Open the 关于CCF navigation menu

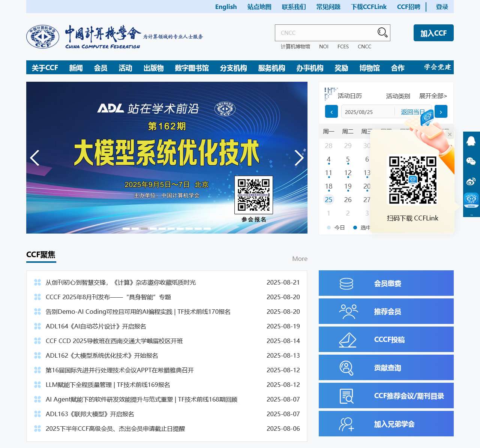pos(45,68)
